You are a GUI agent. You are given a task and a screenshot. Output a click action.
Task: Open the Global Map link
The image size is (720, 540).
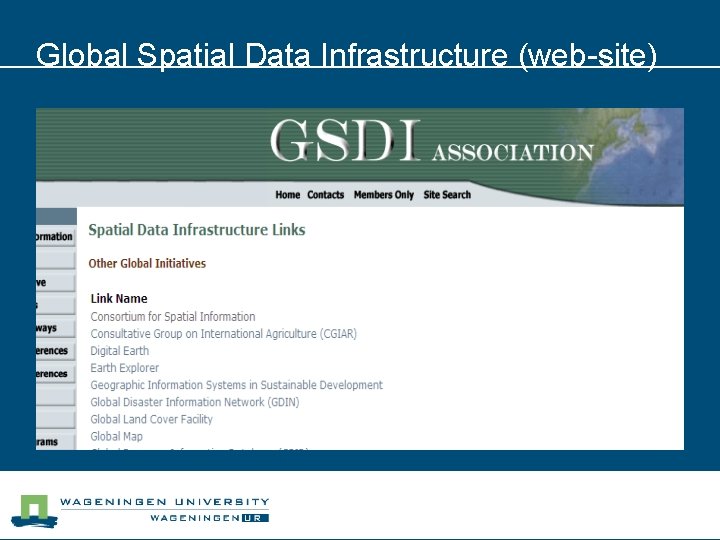tap(117, 436)
